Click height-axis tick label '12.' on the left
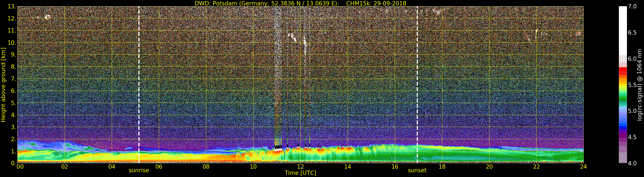Screen dimensions: 644x177 12,18
